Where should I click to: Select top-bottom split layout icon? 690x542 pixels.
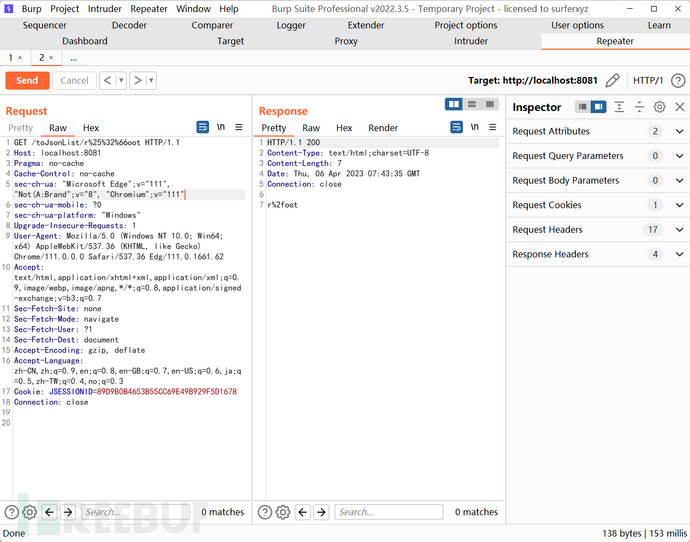tap(472, 104)
